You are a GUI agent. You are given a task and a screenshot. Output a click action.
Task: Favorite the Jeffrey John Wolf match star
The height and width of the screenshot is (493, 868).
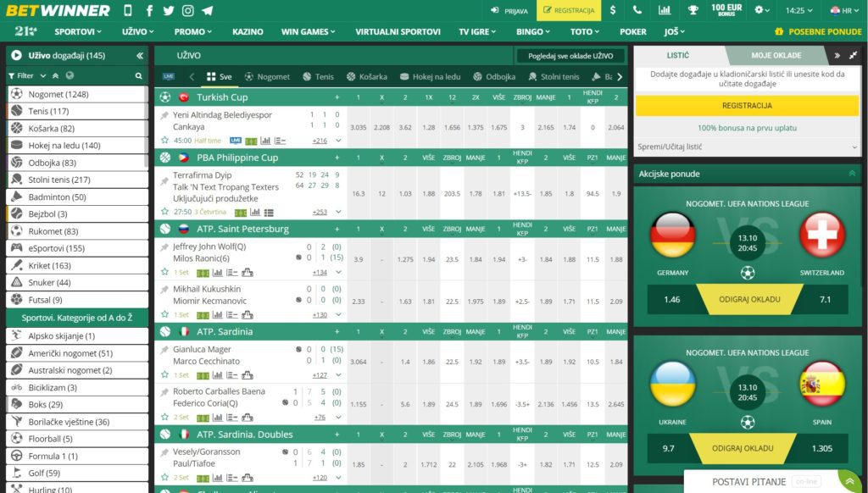point(164,272)
